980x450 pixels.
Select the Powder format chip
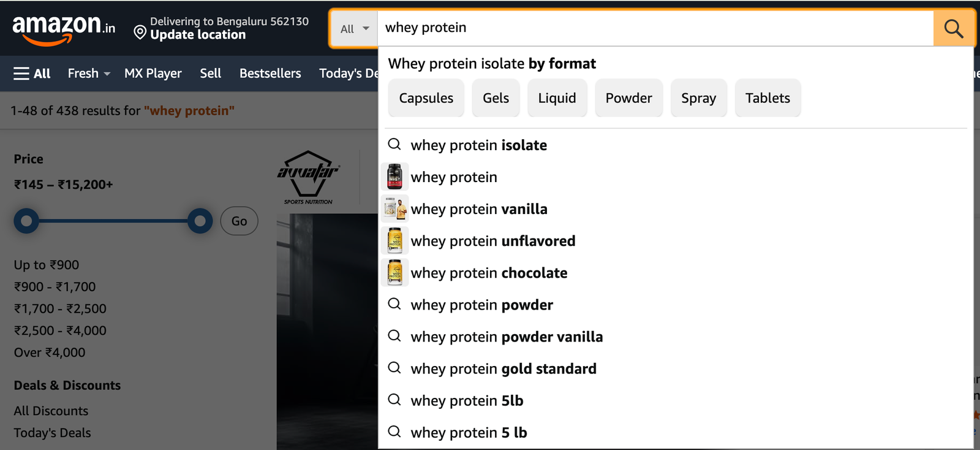click(x=628, y=98)
